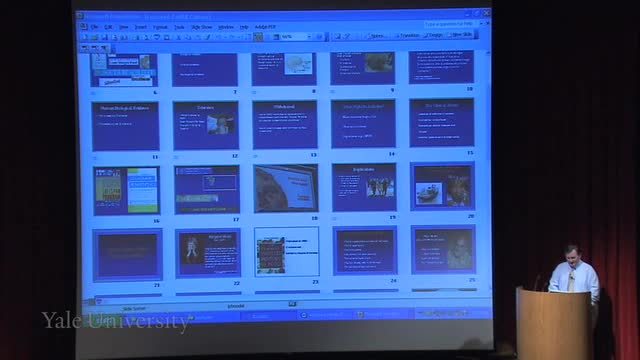Select slide thumbnail number 23

point(287,252)
